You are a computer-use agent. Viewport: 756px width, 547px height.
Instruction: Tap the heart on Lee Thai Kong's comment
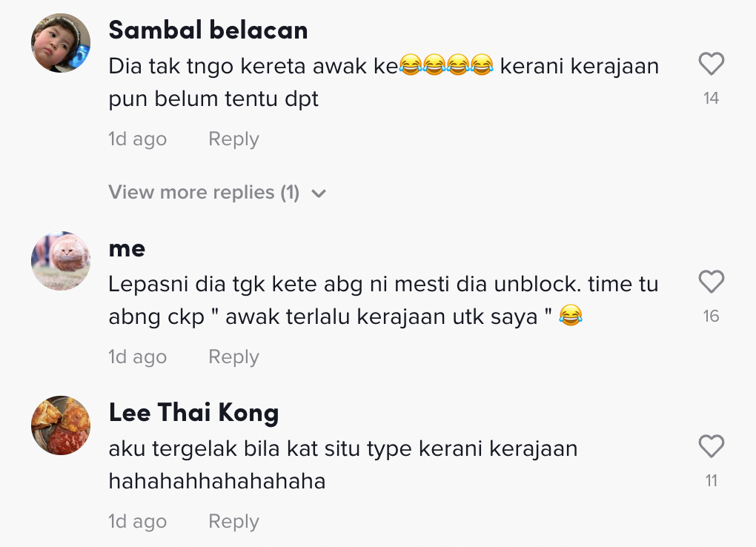click(x=711, y=447)
